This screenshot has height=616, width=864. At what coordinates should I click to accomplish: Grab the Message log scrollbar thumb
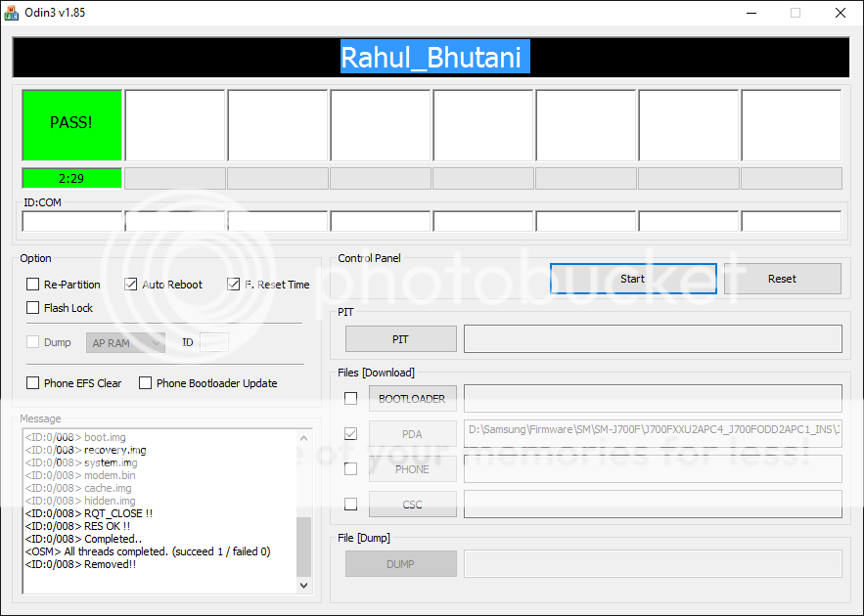(x=303, y=547)
